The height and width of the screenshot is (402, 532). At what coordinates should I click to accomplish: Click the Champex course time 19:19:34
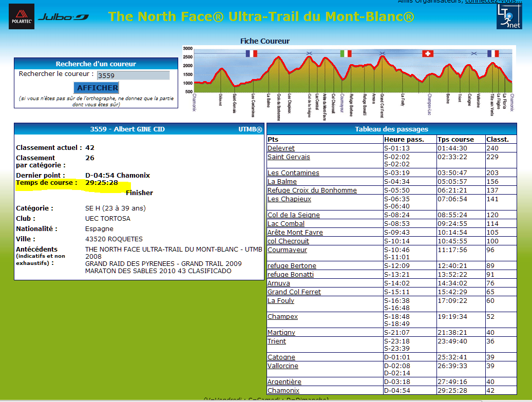(x=452, y=317)
